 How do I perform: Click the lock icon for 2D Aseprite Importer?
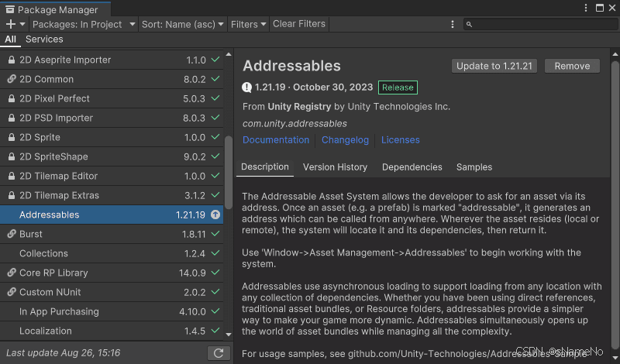coord(12,60)
